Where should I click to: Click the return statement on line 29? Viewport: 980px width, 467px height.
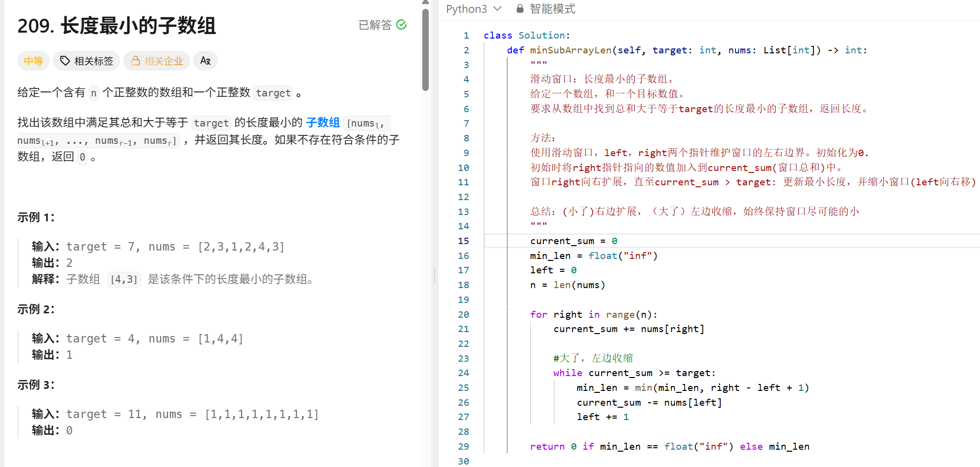(670, 446)
